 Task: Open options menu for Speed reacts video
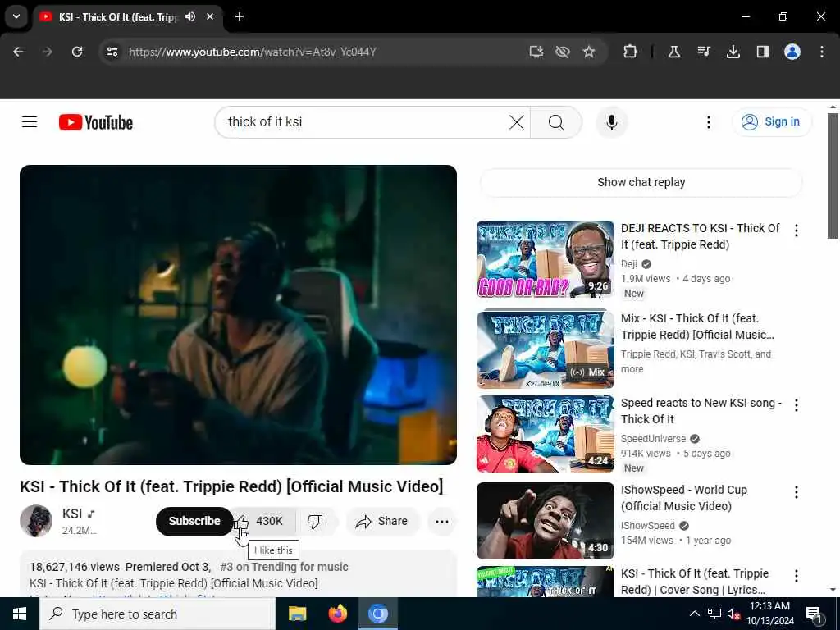[797, 405]
